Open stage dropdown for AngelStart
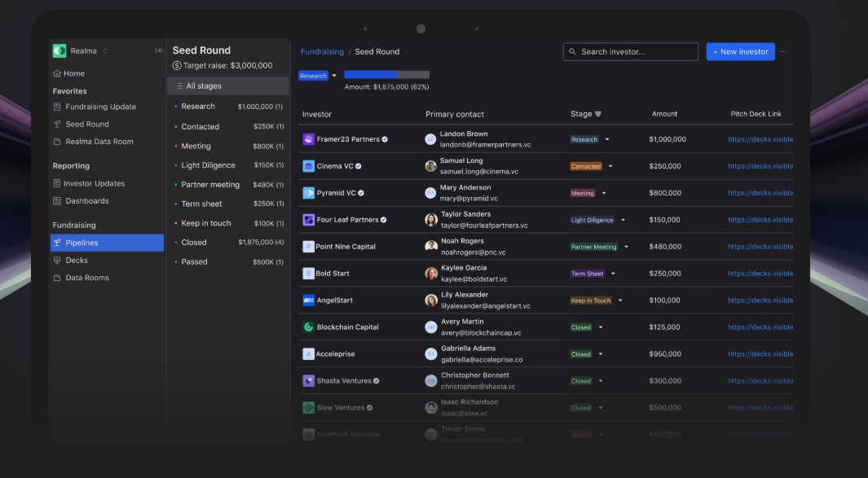The image size is (868, 478). [620, 301]
